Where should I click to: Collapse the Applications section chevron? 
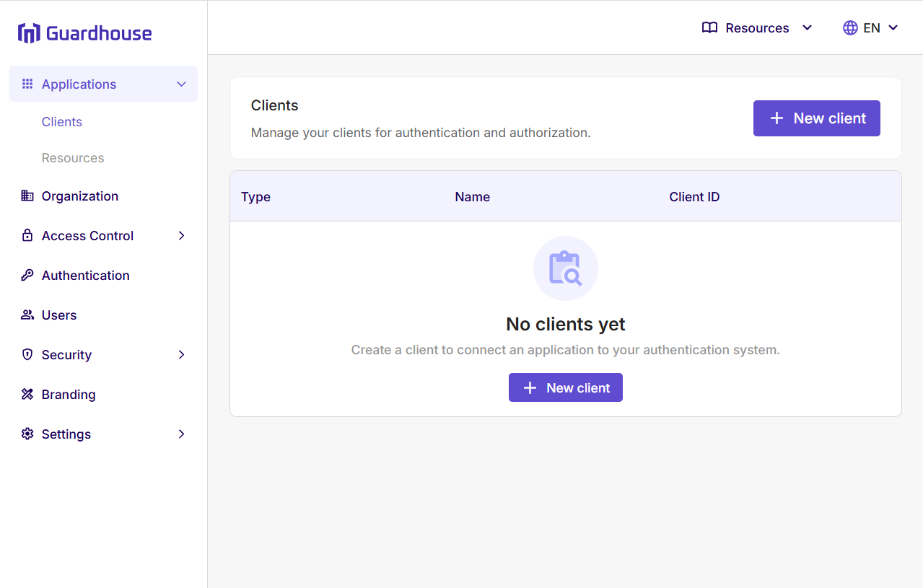click(x=181, y=84)
